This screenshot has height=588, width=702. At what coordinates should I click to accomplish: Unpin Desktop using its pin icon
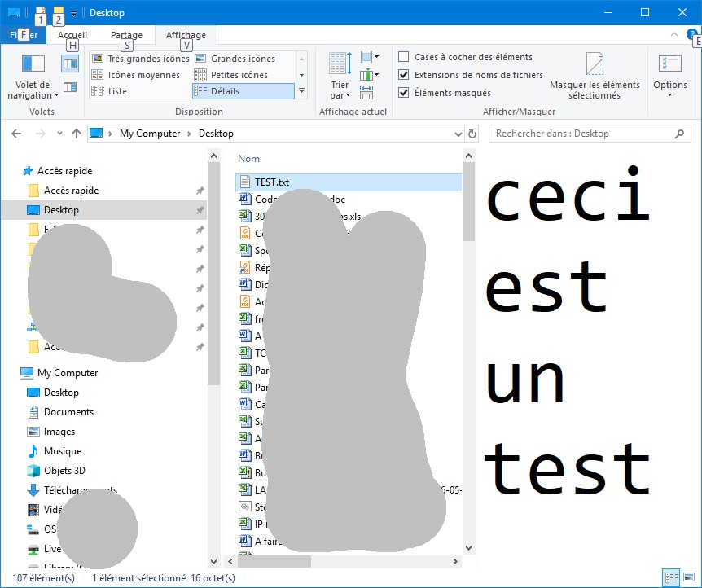pos(200,210)
